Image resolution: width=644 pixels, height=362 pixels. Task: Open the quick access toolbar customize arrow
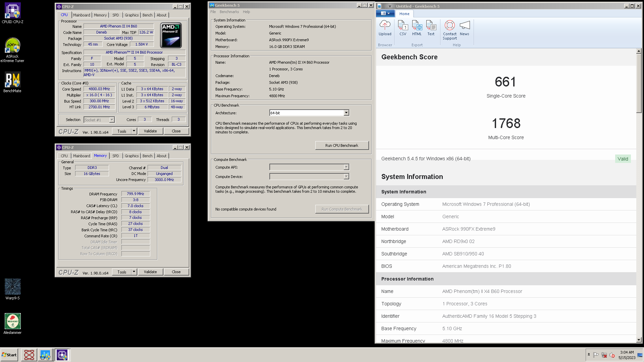[390, 6]
